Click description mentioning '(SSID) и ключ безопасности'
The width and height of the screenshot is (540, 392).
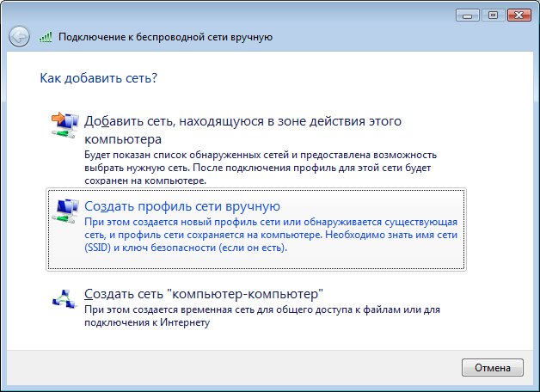185,248
